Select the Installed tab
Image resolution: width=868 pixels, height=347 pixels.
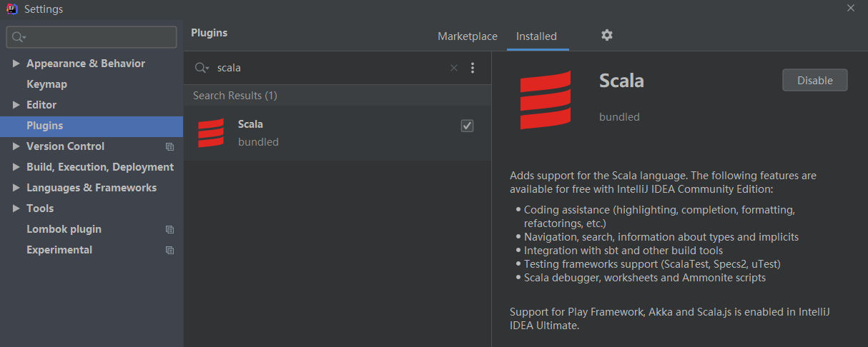pos(536,36)
